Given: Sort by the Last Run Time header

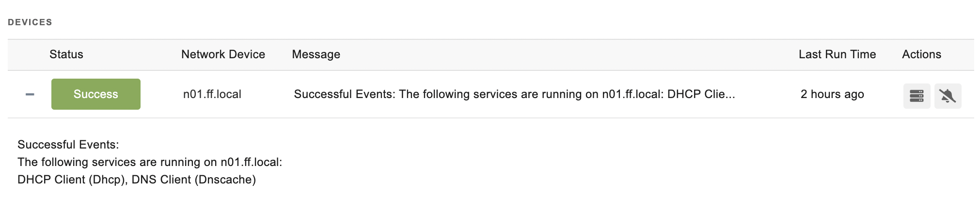Looking at the screenshot, I should 837,54.
